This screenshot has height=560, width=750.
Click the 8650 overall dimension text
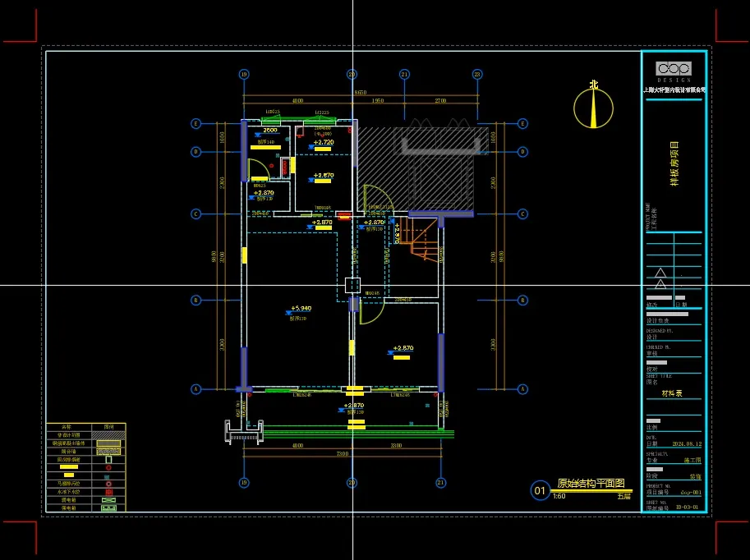tap(360, 92)
